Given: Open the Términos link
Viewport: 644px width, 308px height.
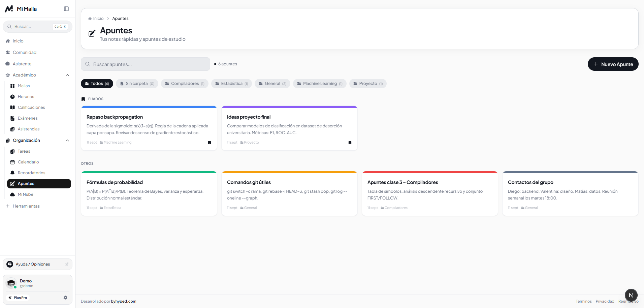Looking at the screenshot, I should coord(584,301).
